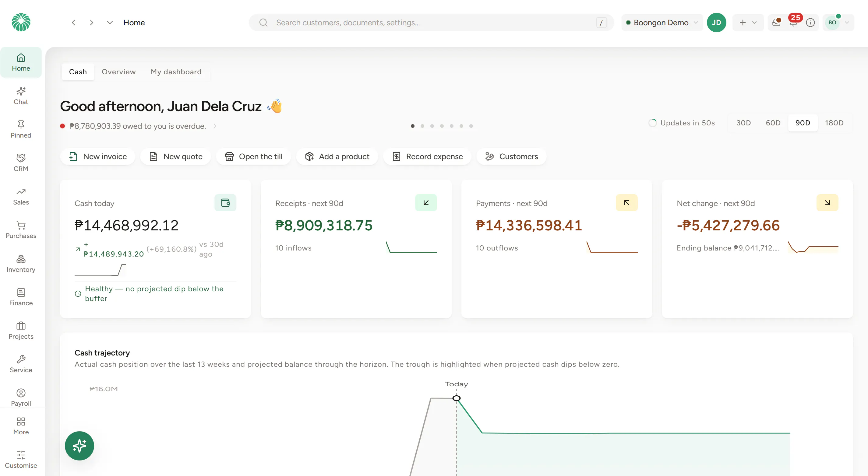Viewport: 868px width, 476px height.
Task: Expand the history dropdown chevron near Home
Action: click(x=110, y=23)
